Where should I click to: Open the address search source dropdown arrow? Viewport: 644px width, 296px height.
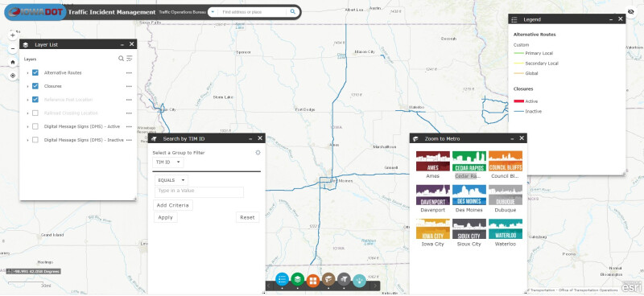coord(213,12)
